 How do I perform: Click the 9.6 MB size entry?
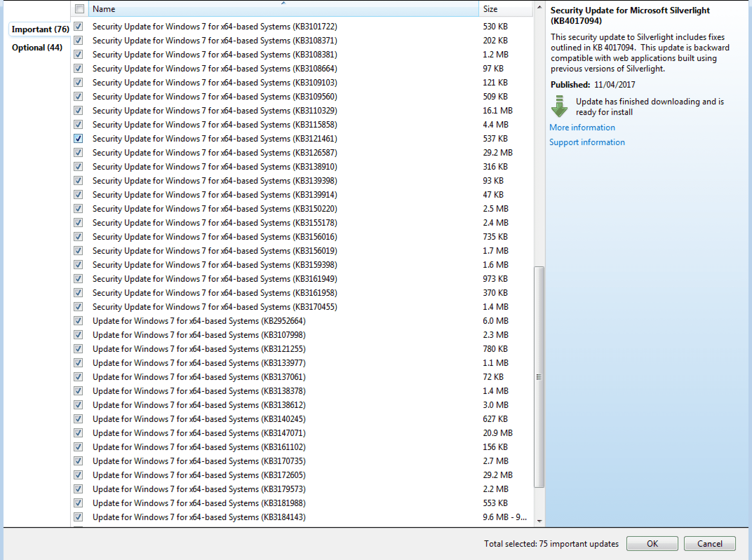(x=505, y=517)
